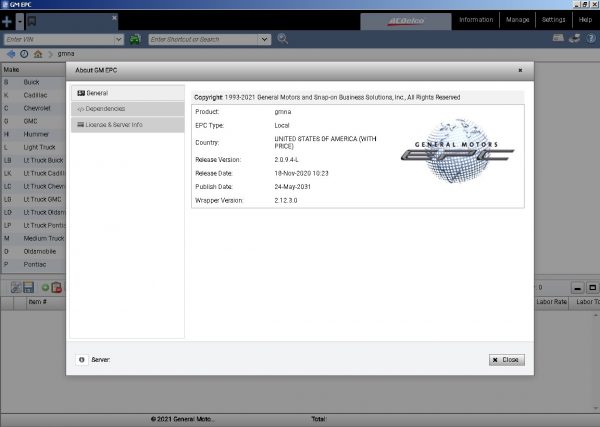Click the Labor Rate column header
Viewport: 600px width, 427px height.
click(551, 302)
